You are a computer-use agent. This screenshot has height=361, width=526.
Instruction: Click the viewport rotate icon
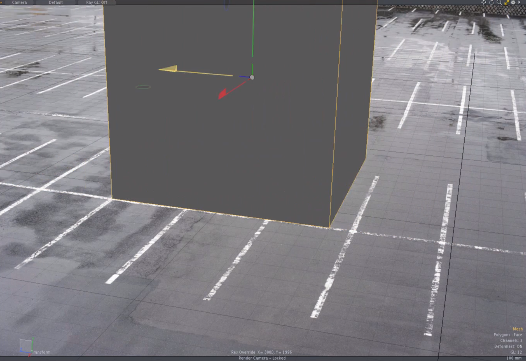click(491, 2)
